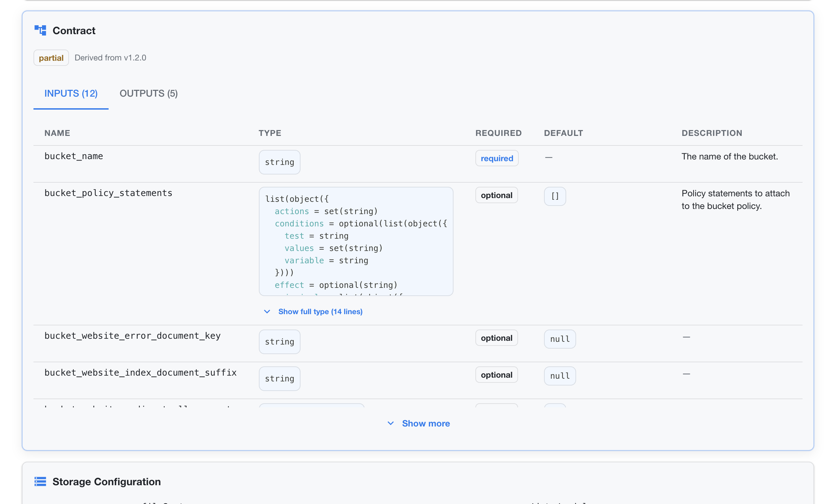Select bucket_website_index_document_suffix name cell
836x504 pixels.
(x=141, y=373)
